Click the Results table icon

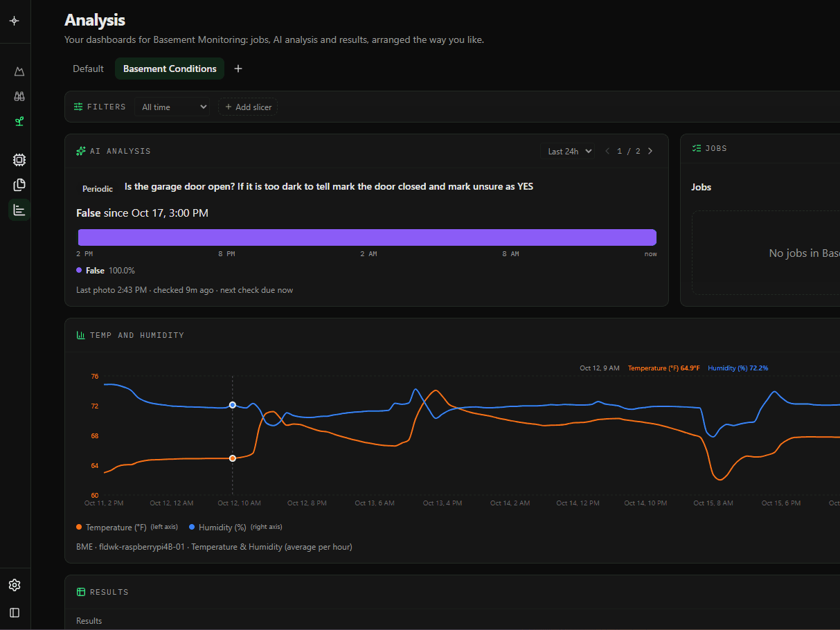point(81,592)
